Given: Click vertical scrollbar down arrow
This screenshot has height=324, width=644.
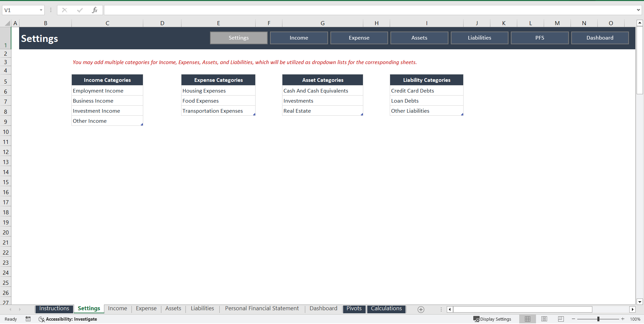Looking at the screenshot, I should click(x=640, y=302).
